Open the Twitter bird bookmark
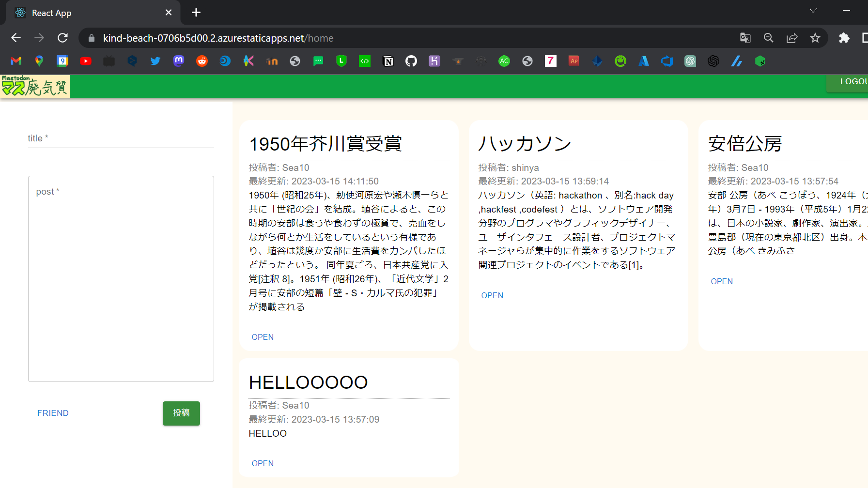Screen dimensions: 868x488 click(x=155, y=61)
